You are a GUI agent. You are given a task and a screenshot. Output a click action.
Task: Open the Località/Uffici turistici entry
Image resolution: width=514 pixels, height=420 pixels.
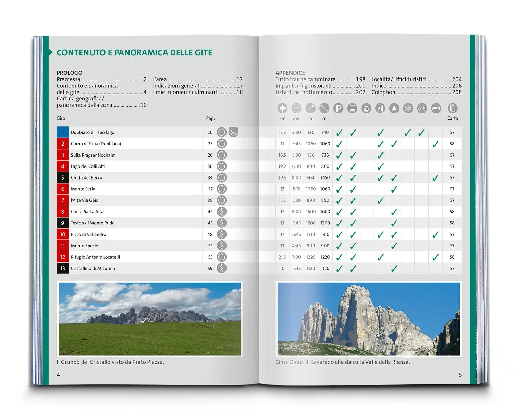pos(416,79)
